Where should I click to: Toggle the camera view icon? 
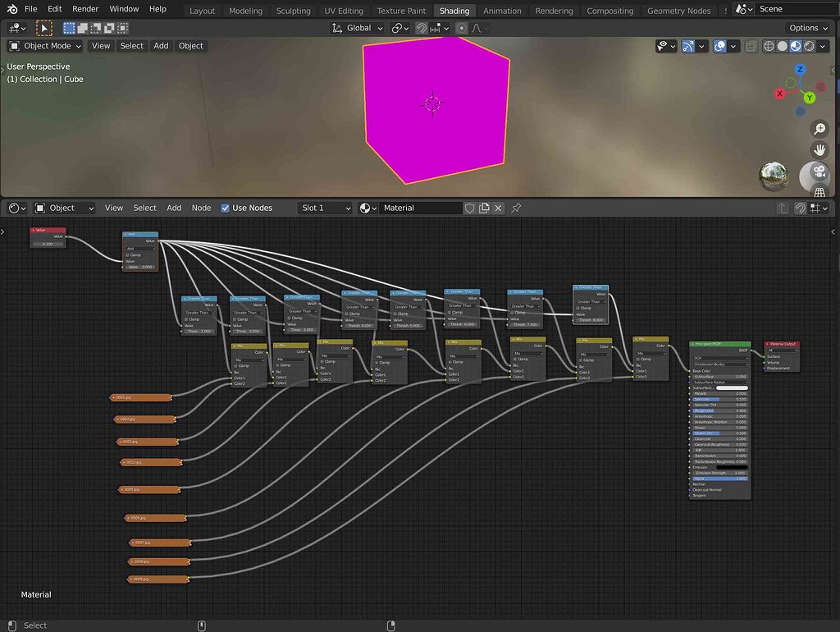pyautogui.click(x=819, y=172)
